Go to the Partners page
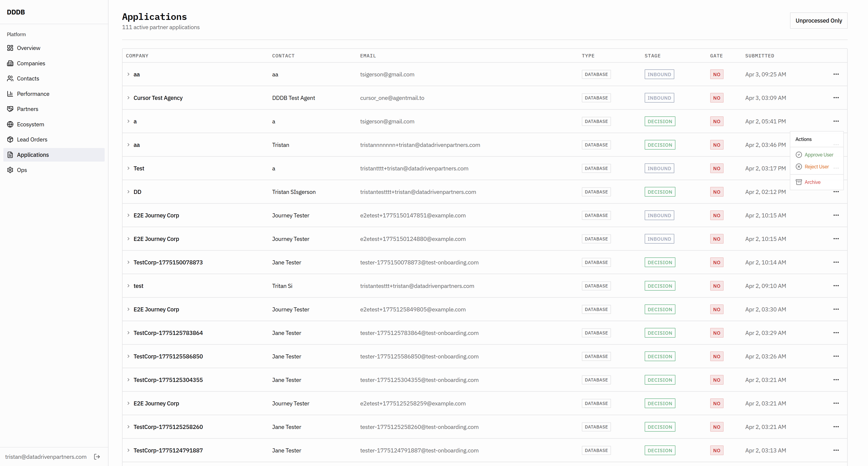Image resolution: width=868 pixels, height=466 pixels. point(28,109)
